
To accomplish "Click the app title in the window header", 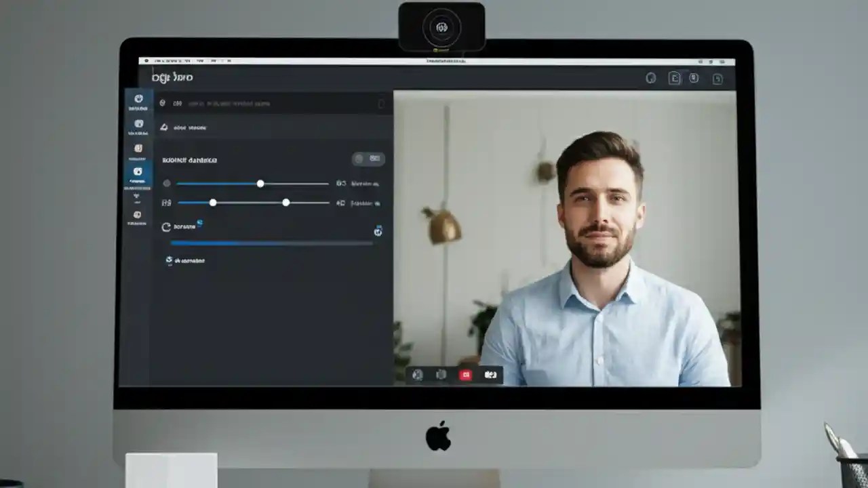I will click(173, 77).
